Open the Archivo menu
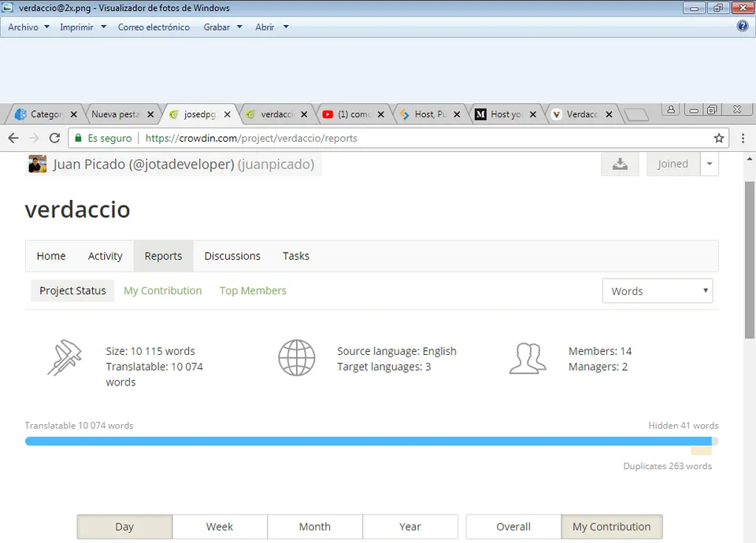Screen dimensions: 756x543 tap(28, 27)
